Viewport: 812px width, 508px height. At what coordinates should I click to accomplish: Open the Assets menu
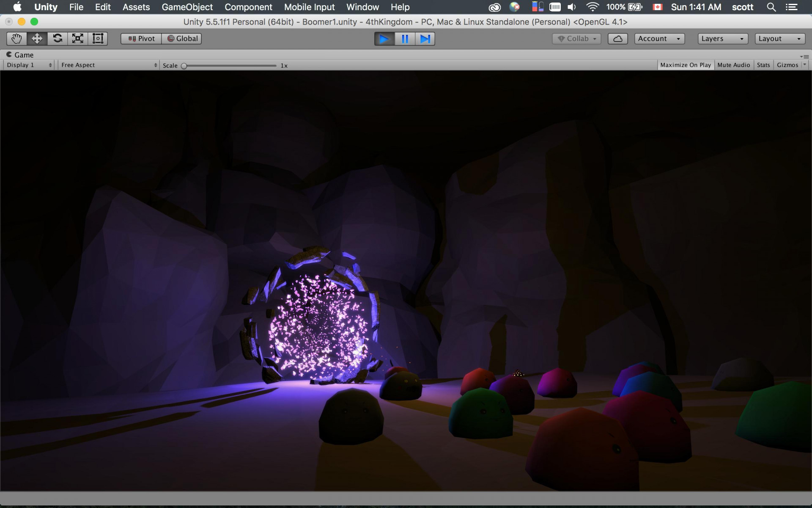(136, 7)
